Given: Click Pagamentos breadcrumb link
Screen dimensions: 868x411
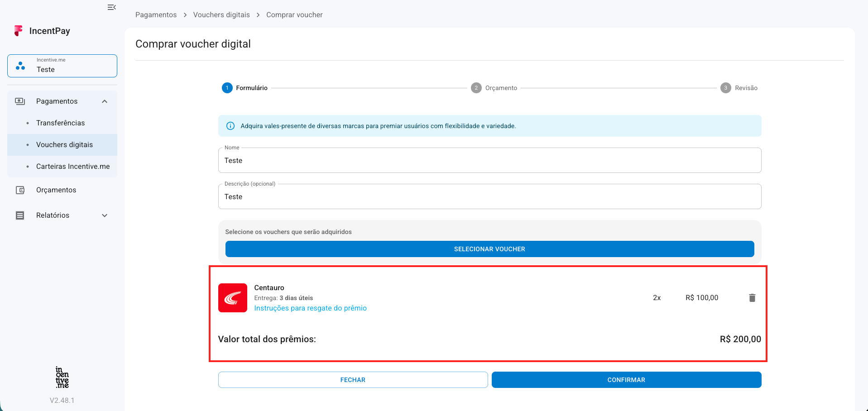Looking at the screenshot, I should click(156, 15).
